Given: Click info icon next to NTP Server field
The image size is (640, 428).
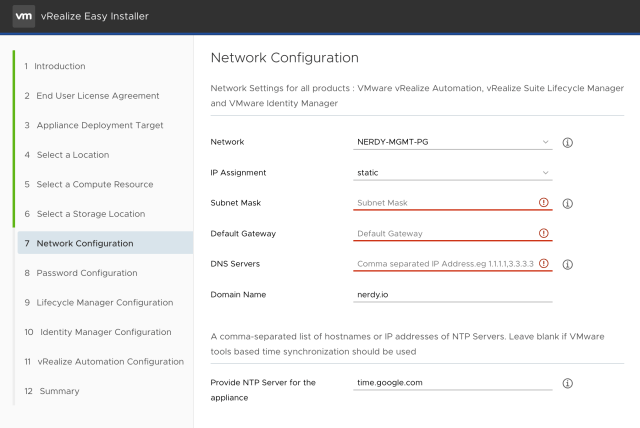Looking at the screenshot, I should (x=567, y=383).
